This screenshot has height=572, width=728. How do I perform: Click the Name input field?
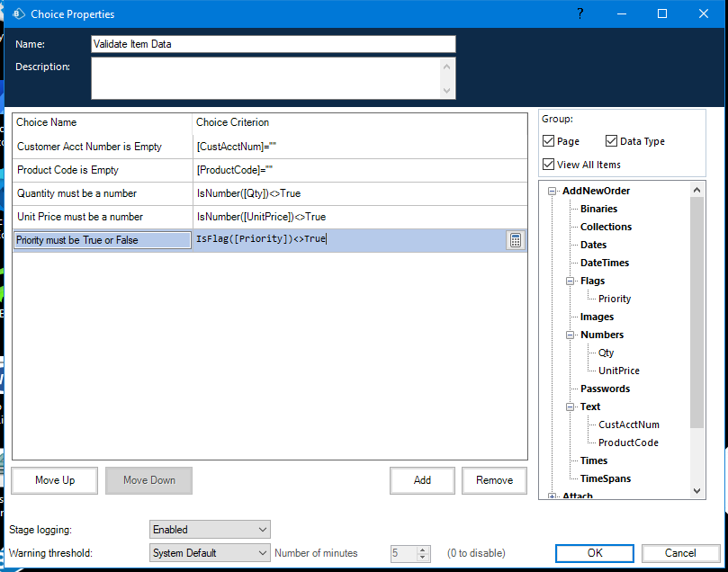(x=274, y=44)
